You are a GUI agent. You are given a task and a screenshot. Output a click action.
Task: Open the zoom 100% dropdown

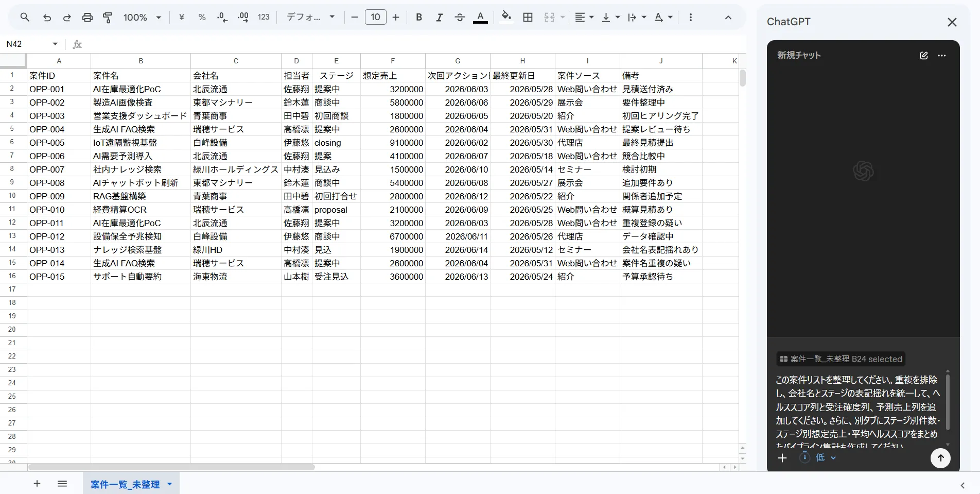[142, 18]
